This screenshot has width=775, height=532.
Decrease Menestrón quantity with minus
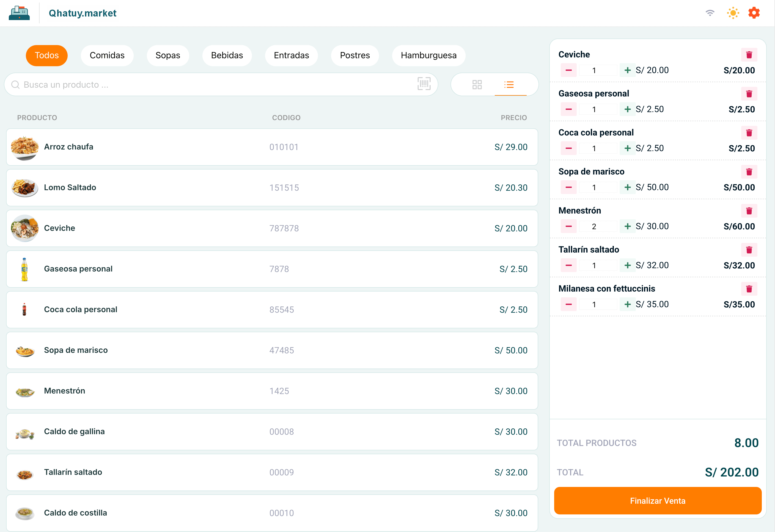point(568,226)
